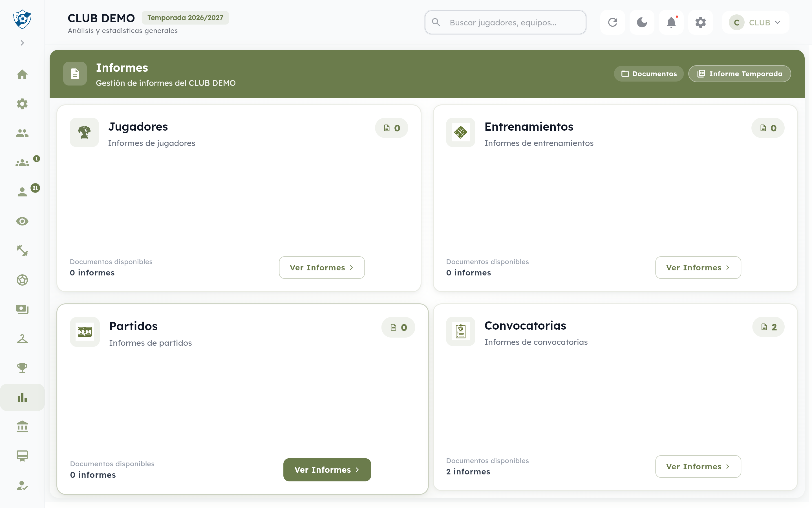The width and height of the screenshot is (812, 508).
Task: Open the money payments sidebar icon
Action: point(22,309)
